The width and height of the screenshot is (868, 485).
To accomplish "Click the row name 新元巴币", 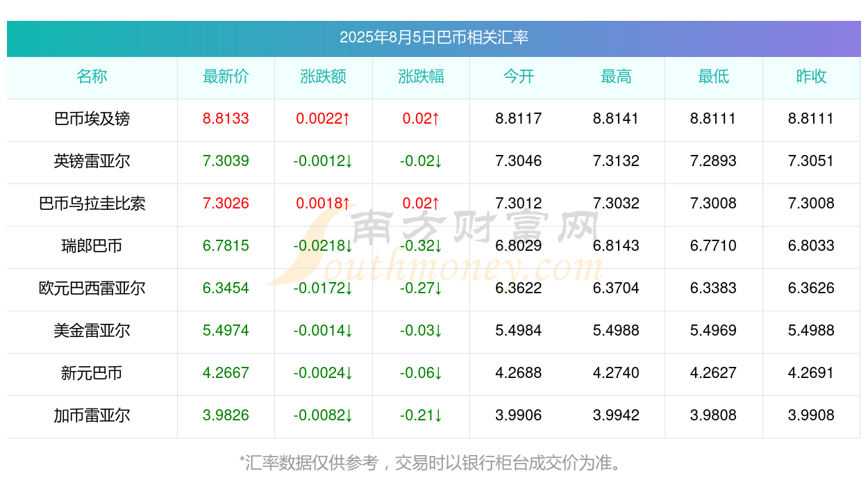I will [x=92, y=373].
